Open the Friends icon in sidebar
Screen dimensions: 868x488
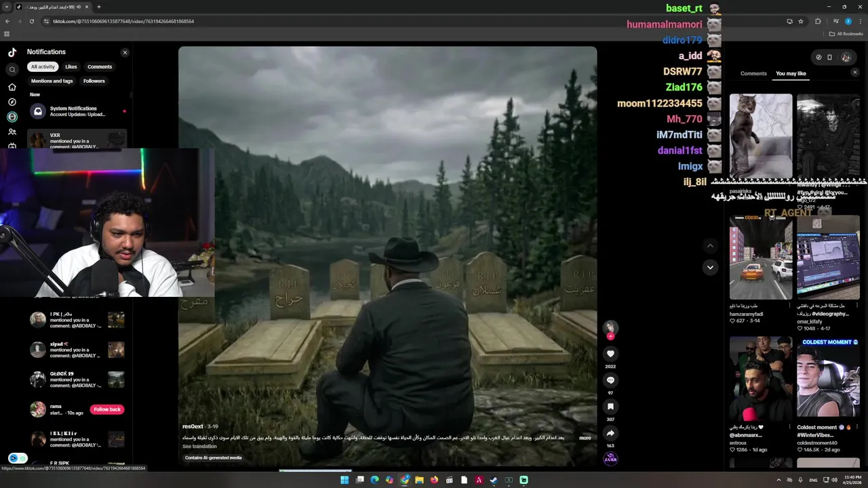click(x=12, y=131)
